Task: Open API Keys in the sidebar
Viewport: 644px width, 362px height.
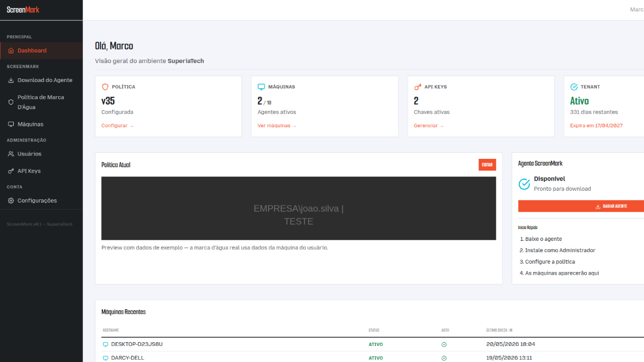Action: coord(41,171)
